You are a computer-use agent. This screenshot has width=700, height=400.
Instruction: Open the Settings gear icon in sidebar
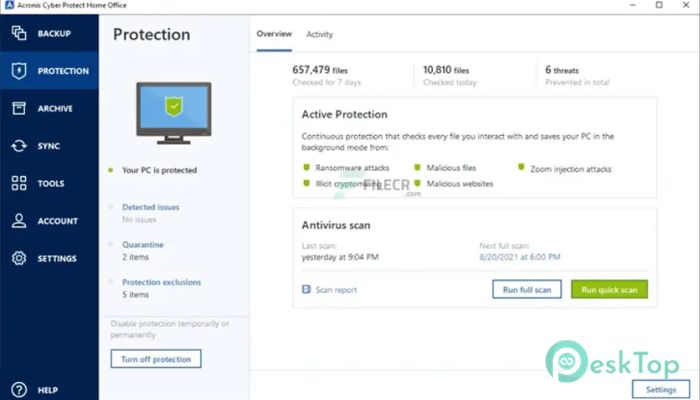pos(19,258)
